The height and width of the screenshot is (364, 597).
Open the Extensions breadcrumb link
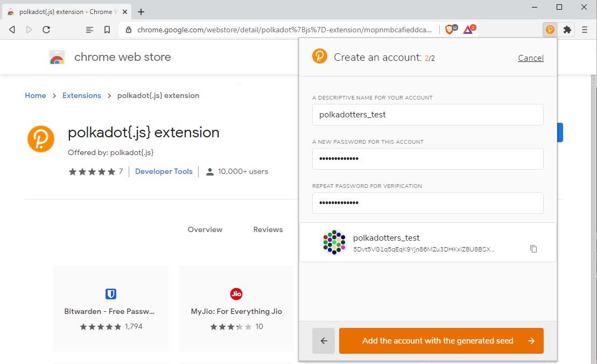tap(82, 95)
